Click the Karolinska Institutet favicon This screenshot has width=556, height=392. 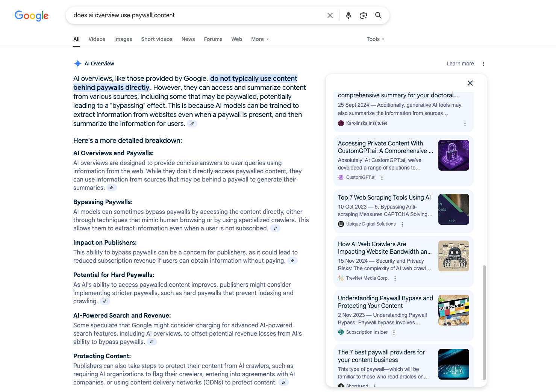pos(341,123)
